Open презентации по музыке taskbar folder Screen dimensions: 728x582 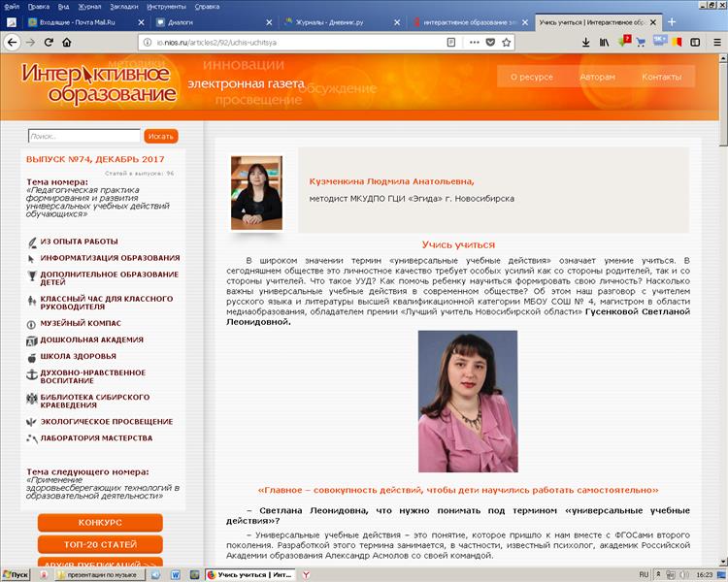[98, 574]
